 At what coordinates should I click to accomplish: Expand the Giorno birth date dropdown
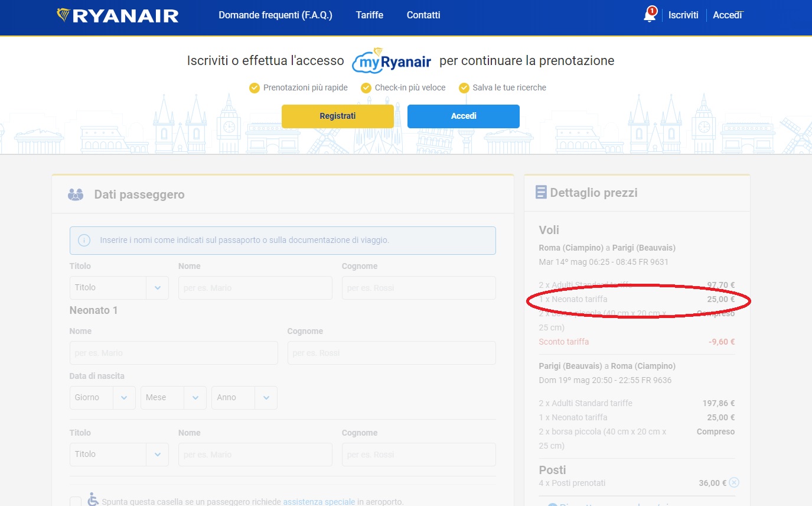(102, 398)
